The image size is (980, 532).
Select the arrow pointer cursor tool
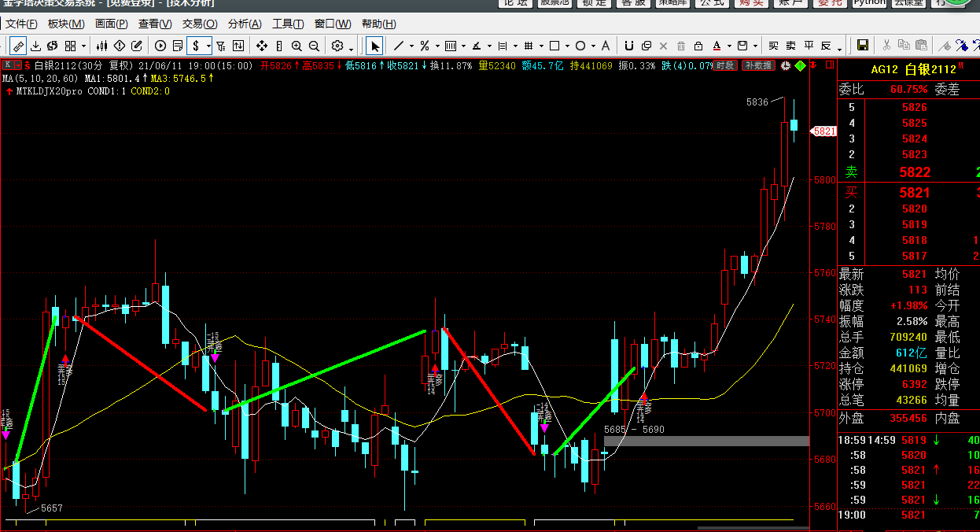(x=375, y=46)
